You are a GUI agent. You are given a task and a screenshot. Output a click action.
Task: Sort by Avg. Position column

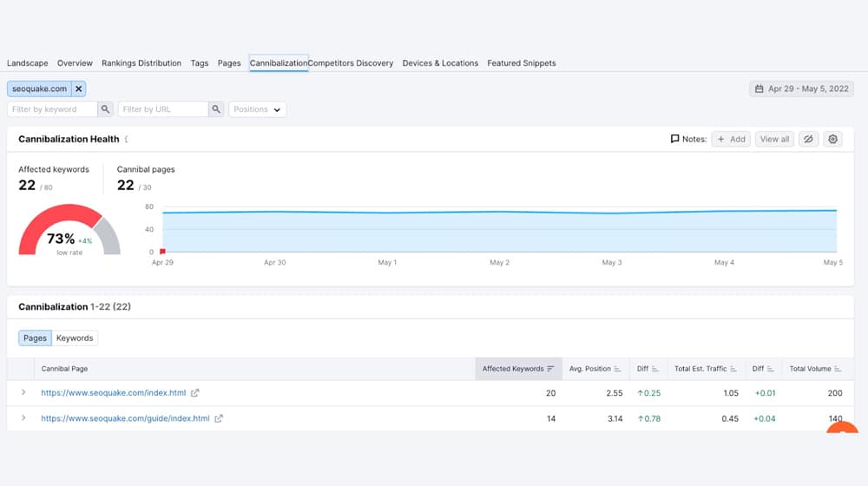click(x=595, y=369)
